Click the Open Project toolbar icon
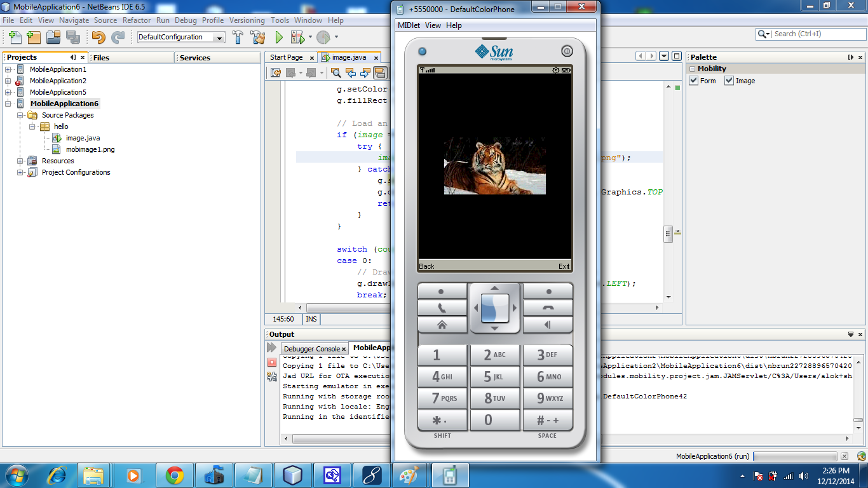Screen dimensions: 868x488 click(x=53, y=37)
